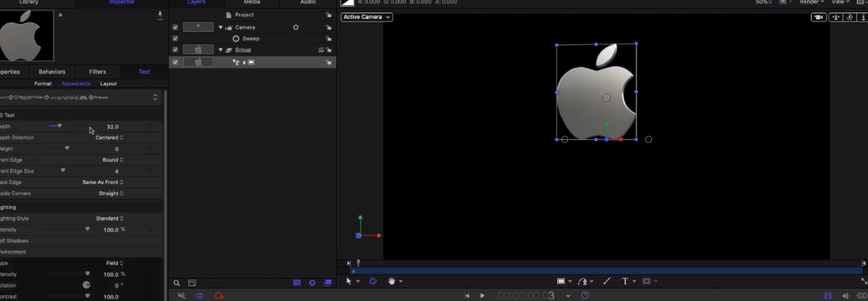Switch to the Media tab
The width and height of the screenshot is (868, 301).
click(252, 2)
